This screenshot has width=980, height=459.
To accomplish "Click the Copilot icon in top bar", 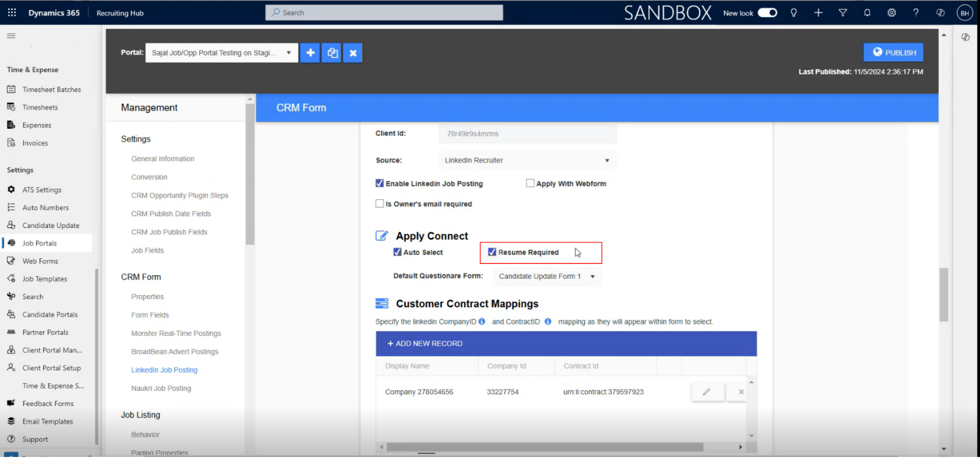I will click(x=940, y=13).
